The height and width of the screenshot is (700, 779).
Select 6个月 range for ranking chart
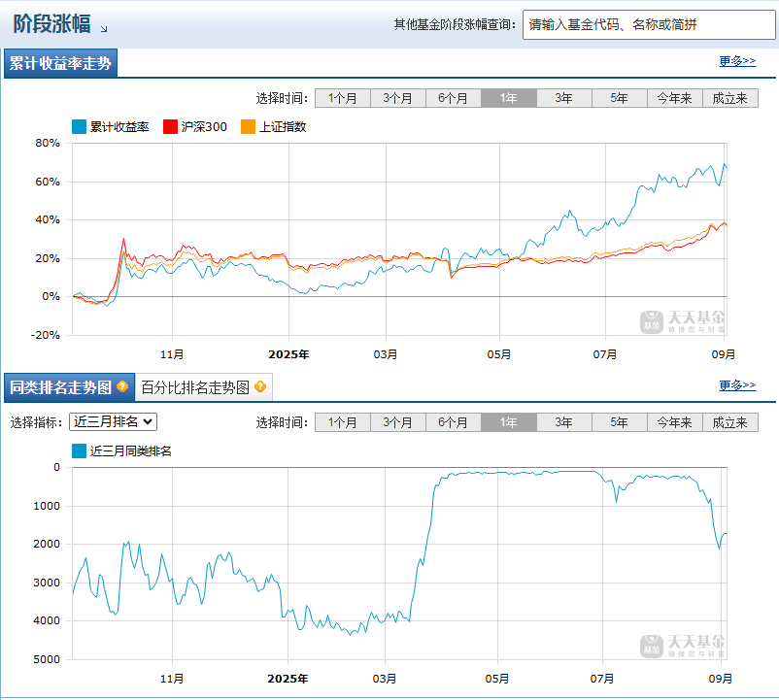453,422
